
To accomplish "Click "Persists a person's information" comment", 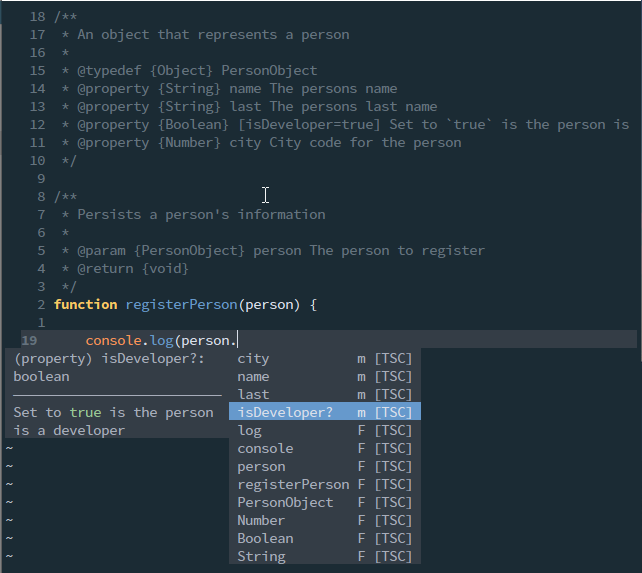I will pyautogui.click(x=201, y=215).
